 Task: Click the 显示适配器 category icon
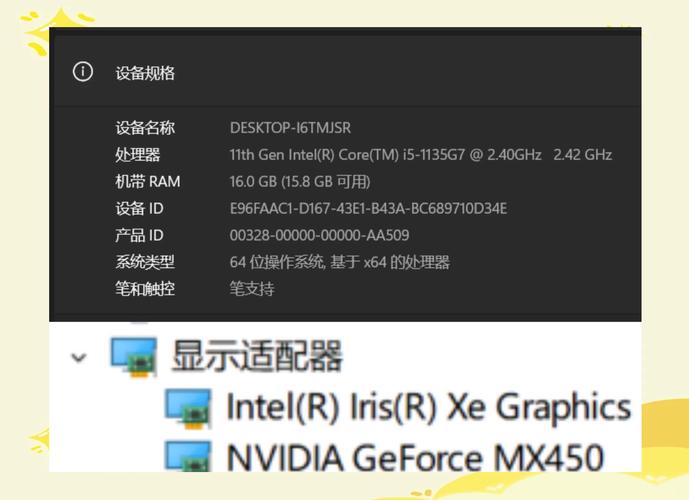click(133, 356)
